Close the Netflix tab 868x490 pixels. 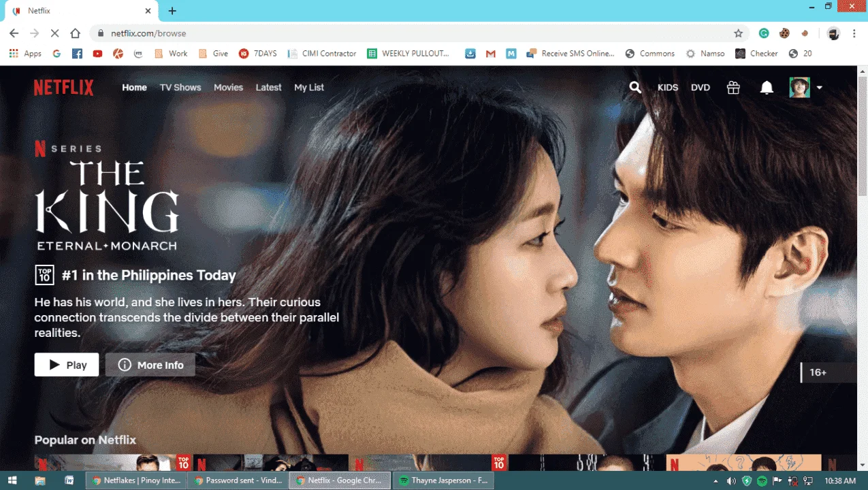[148, 11]
